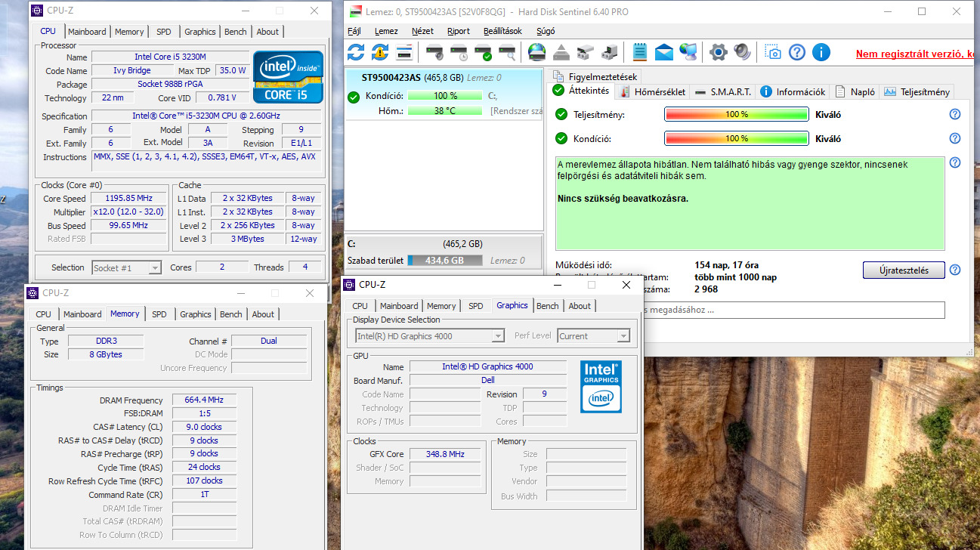Screen dimensions: 980x550
Task: Click the Szabad terület 434,6 GB bar
Action: pyautogui.click(x=445, y=261)
